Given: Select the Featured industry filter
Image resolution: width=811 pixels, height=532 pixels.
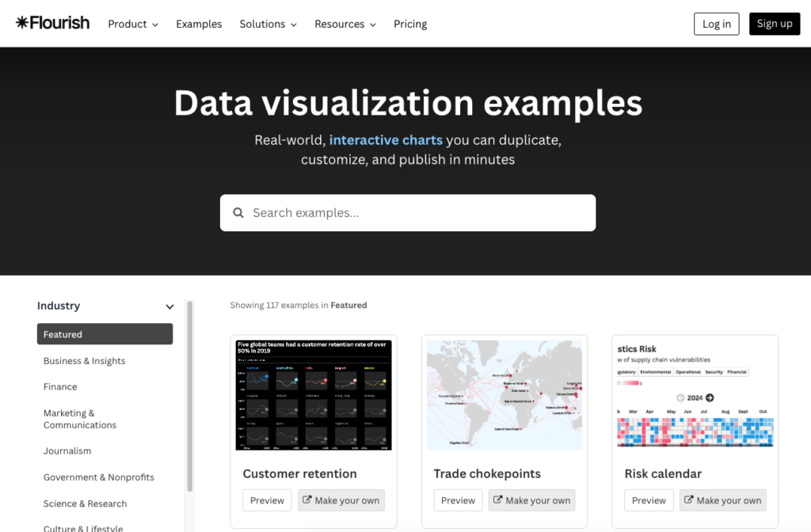Looking at the screenshot, I should tap(105, 334).
